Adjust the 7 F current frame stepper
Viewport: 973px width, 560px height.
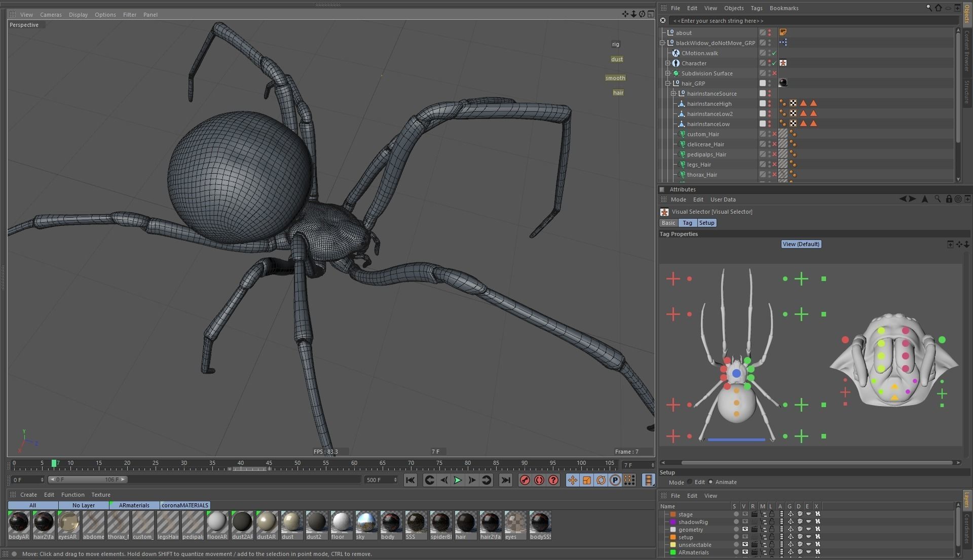(x=652, y=465)
